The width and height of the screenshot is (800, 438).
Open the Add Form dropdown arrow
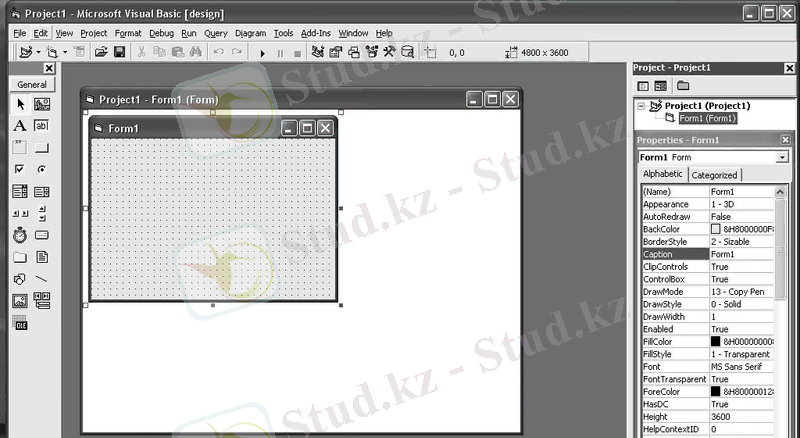click(x=65, y=53)
